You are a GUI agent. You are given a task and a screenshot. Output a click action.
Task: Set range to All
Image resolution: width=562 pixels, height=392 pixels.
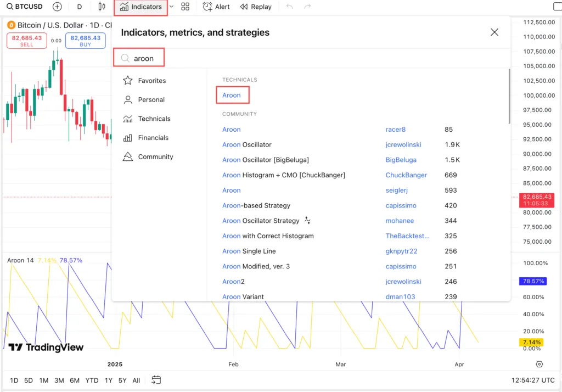(x=136, y=380)
